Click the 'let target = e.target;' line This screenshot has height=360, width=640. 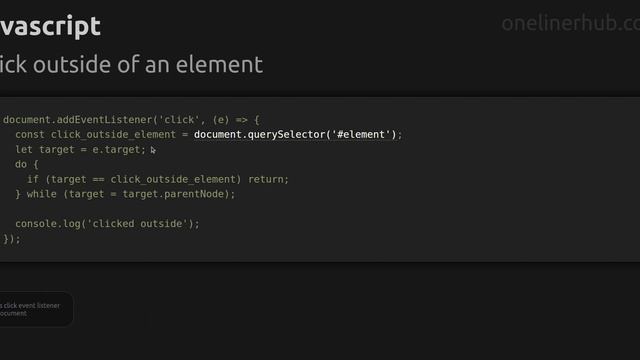[x=80, y=150]
